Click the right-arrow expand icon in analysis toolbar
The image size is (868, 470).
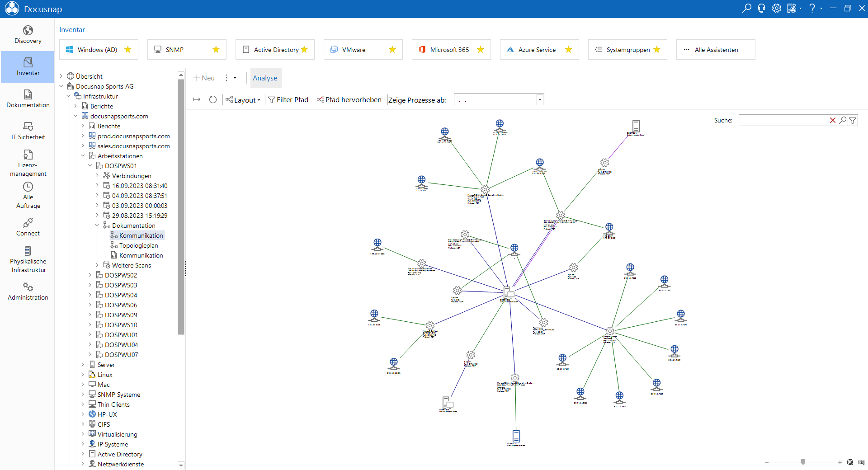click(x=197, y=99)
